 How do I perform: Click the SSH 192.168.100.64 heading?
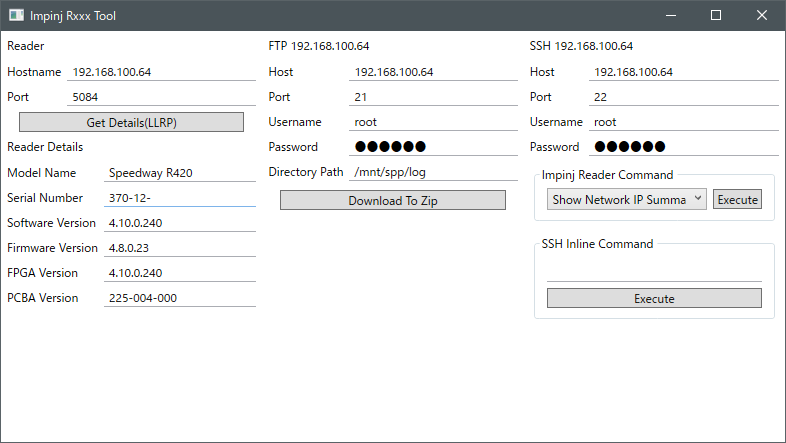581,46
